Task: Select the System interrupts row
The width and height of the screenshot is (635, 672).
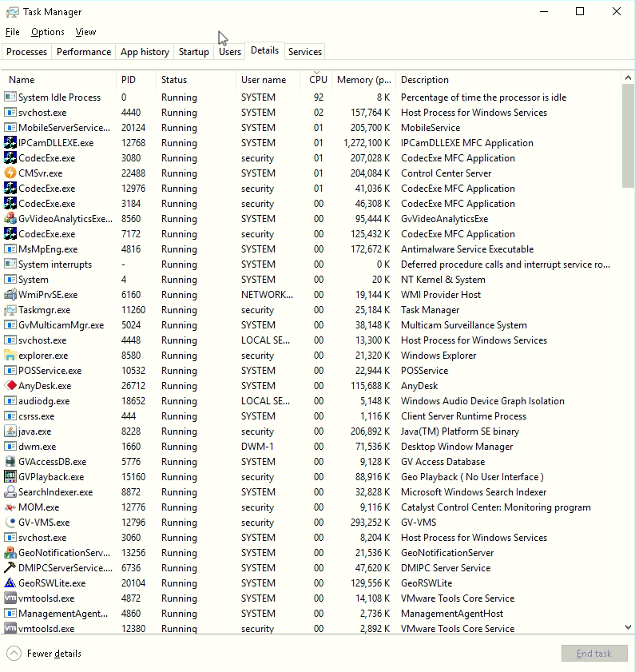Action: [312, 264]
